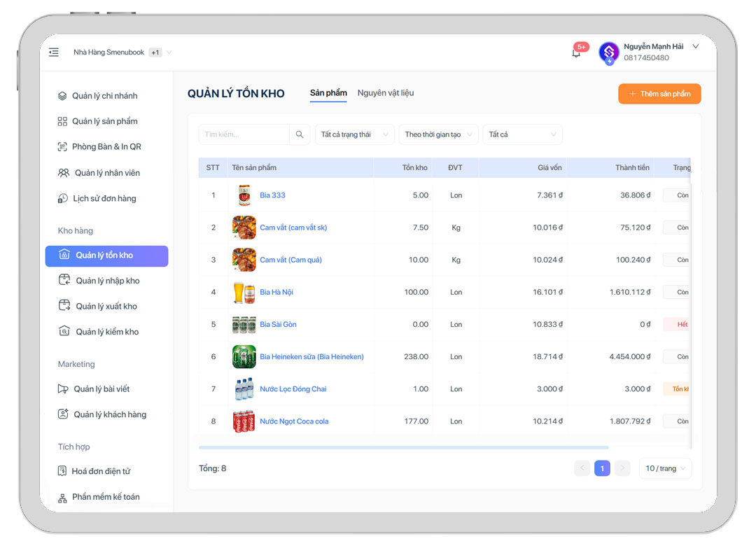
Task: Open Quản lý kiểm kho menu item
Action: 106,332
